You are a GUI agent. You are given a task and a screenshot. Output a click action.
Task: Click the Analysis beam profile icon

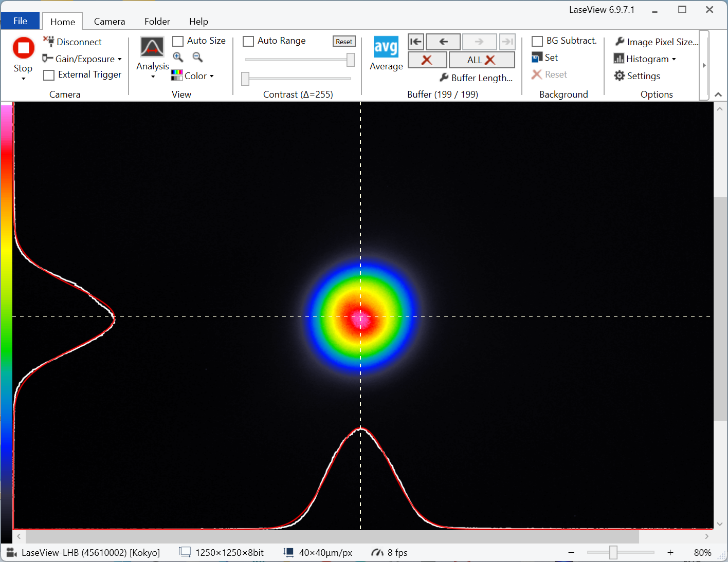point(152,47)
